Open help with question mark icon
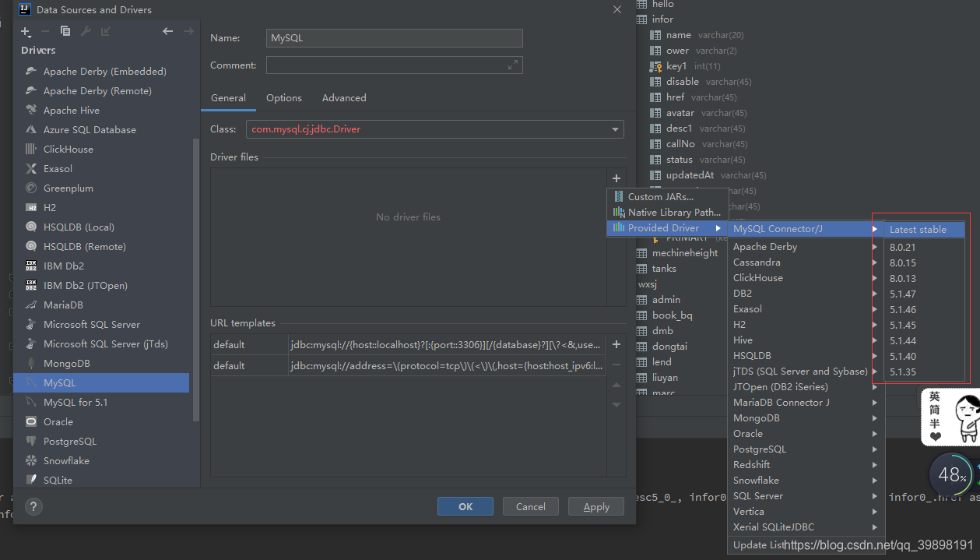 (33, 506)
